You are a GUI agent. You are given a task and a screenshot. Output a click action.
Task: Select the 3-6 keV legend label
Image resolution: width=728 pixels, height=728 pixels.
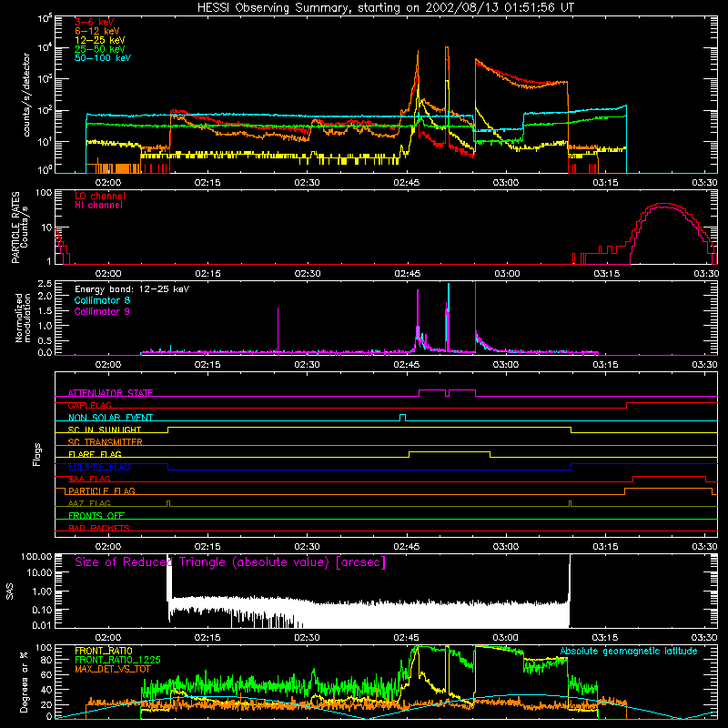[x=95, y=22]
